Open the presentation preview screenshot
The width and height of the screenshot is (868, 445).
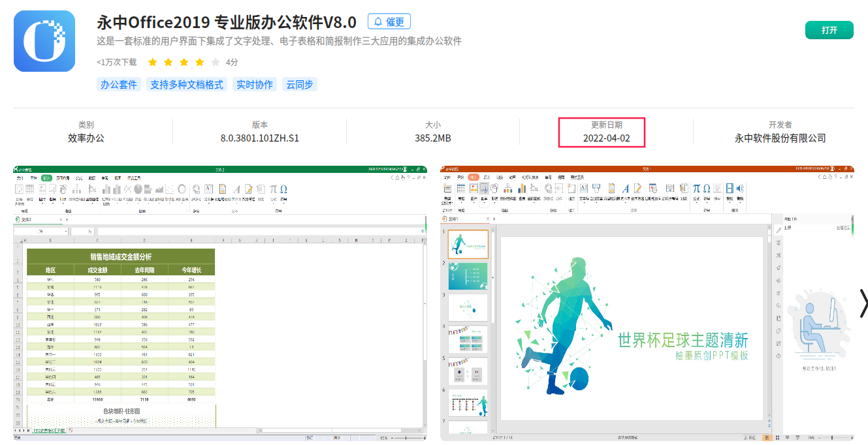click(648, 303)
